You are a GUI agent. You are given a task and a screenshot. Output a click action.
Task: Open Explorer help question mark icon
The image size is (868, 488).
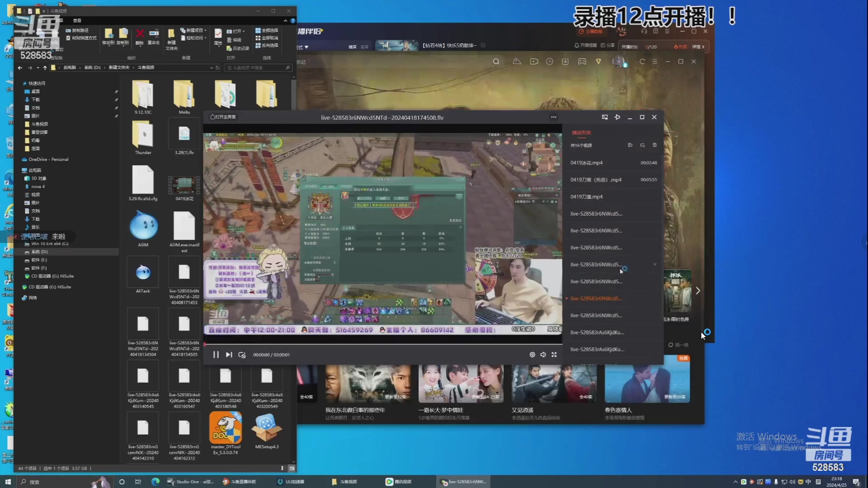tap(293, 21)
